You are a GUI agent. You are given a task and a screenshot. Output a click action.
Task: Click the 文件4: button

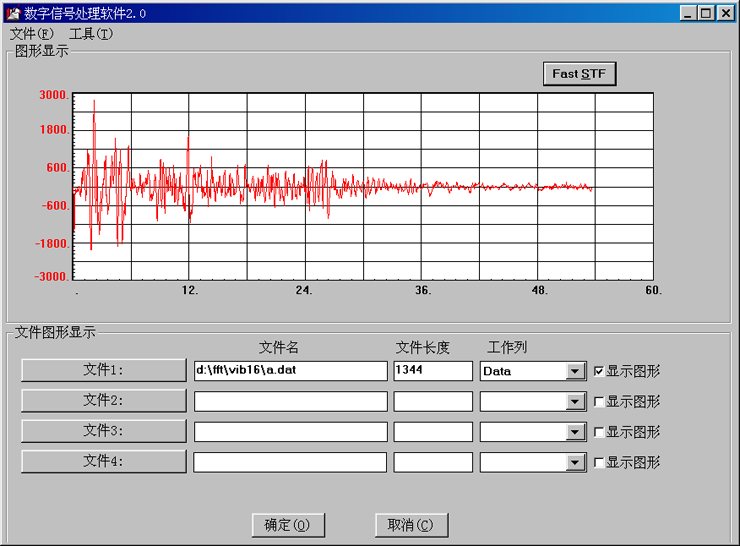[x=103, y=461]
